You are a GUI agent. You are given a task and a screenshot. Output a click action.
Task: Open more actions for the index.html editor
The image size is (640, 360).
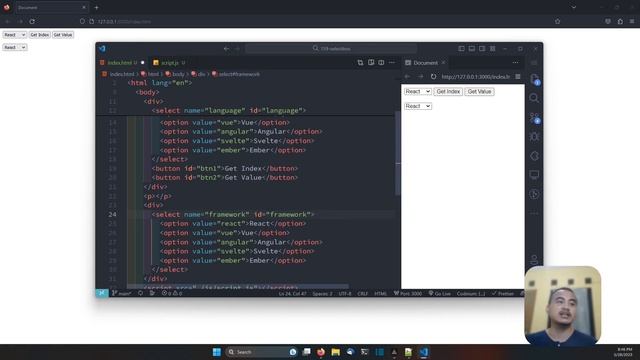(x=392, y=62)
